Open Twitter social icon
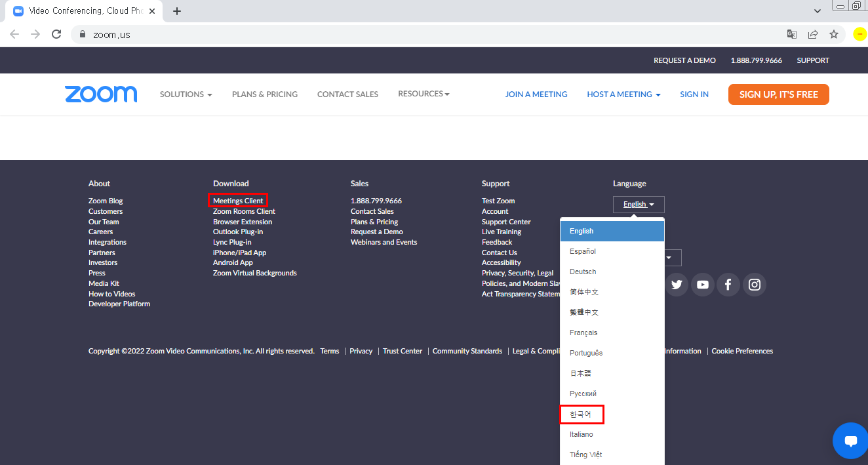868x465 pixels. (677, 285)
